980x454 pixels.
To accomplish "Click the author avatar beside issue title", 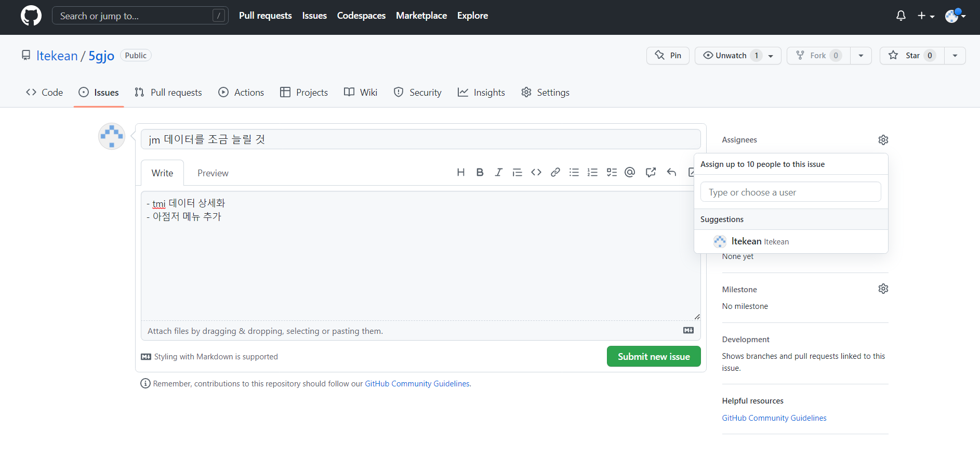I will pos(112,136).
